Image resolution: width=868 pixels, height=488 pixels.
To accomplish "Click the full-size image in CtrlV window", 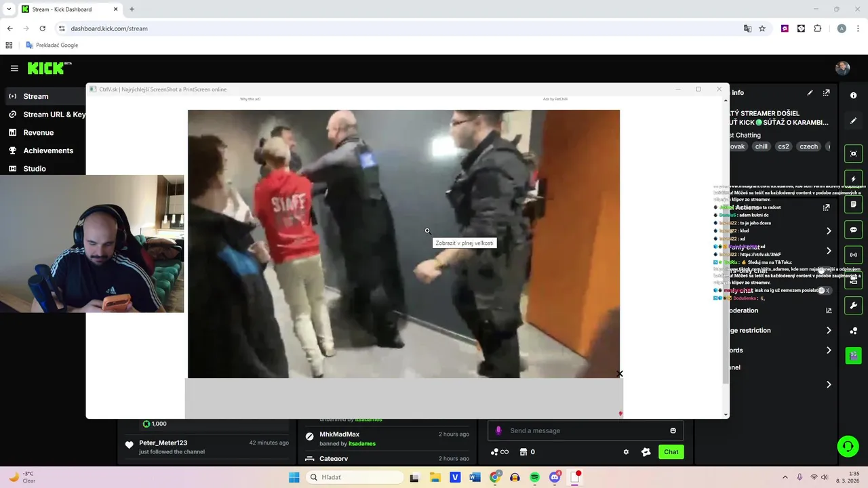I will coord(403,244).
